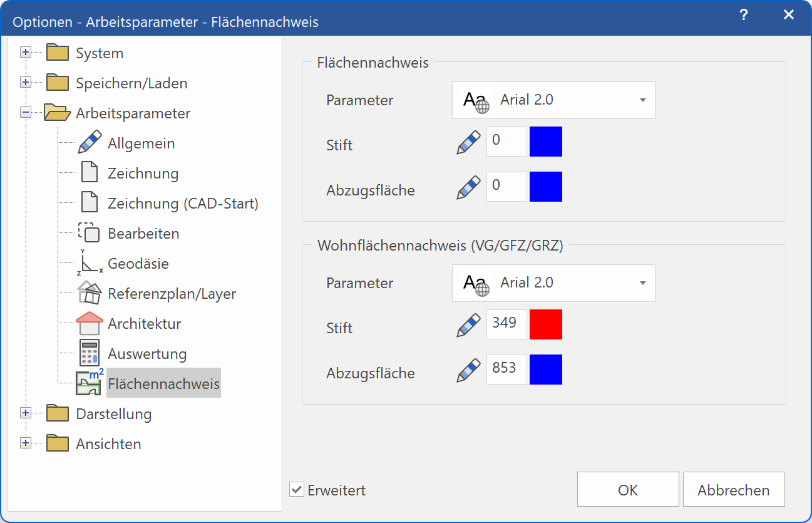
Task: Click the Stift pen icon under Flächennachweis
Action: 468,142
